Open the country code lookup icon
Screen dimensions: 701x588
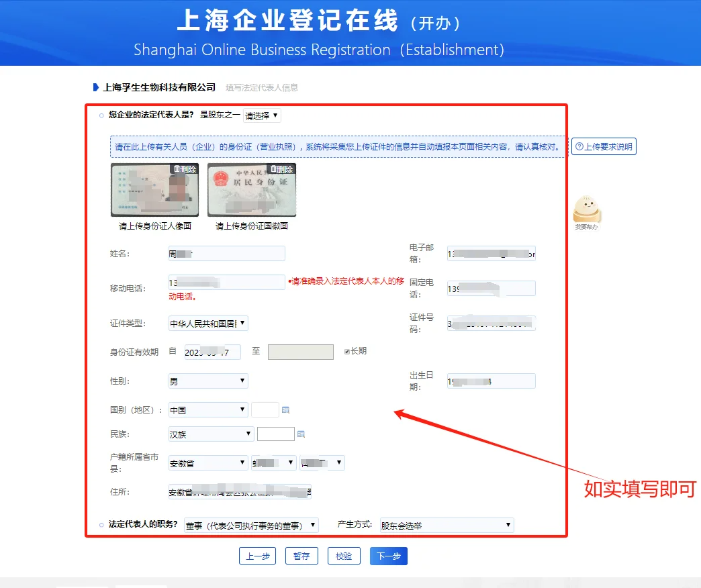(285, 409)
